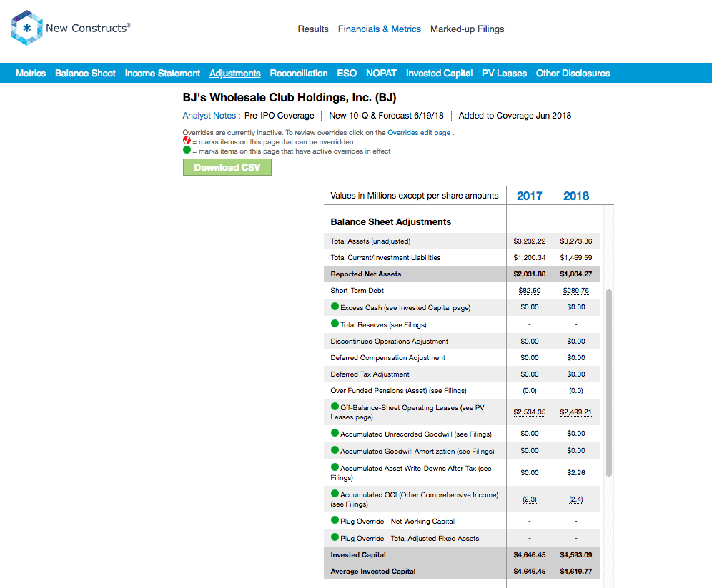Click green dot beside Plug Override Net Working Capital
Viewport: 712px width, 588px height.
(335, 520)
